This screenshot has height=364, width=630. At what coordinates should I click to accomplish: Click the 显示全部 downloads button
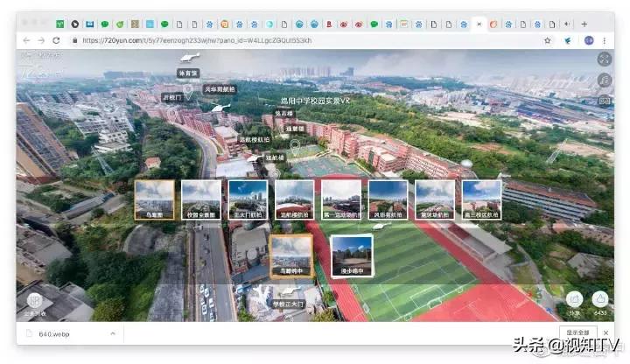pyautogui.click(x=578, y=332)
